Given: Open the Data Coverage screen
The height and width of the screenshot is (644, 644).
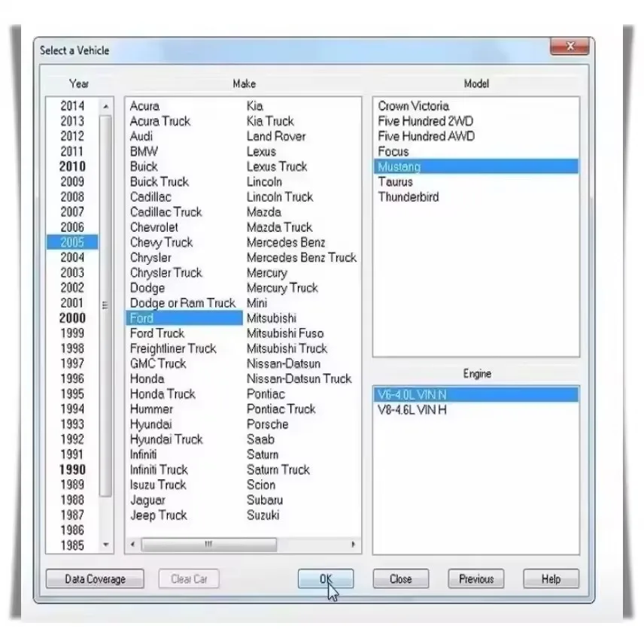Looking at the screenshot, I should [x=95, y=579].
